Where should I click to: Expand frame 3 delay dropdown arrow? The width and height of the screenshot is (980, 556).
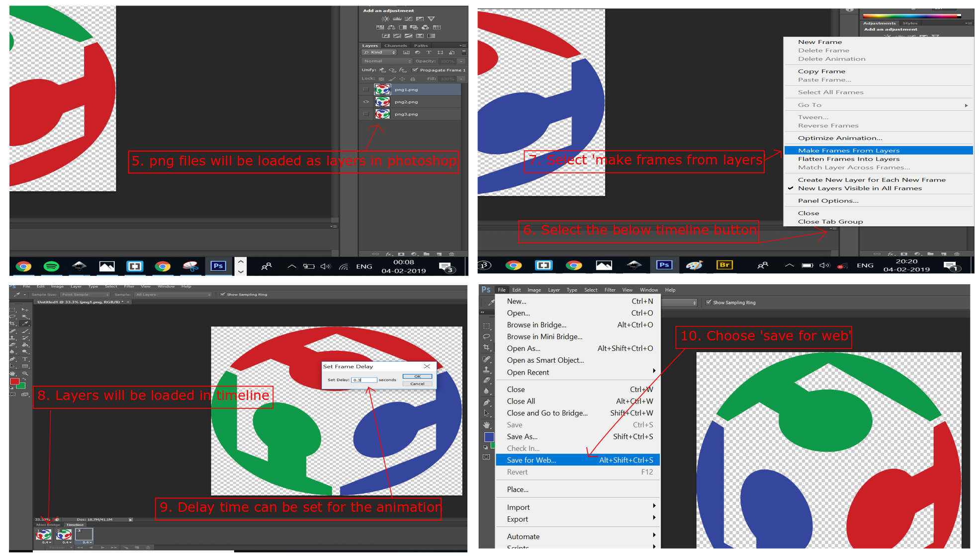90,543
